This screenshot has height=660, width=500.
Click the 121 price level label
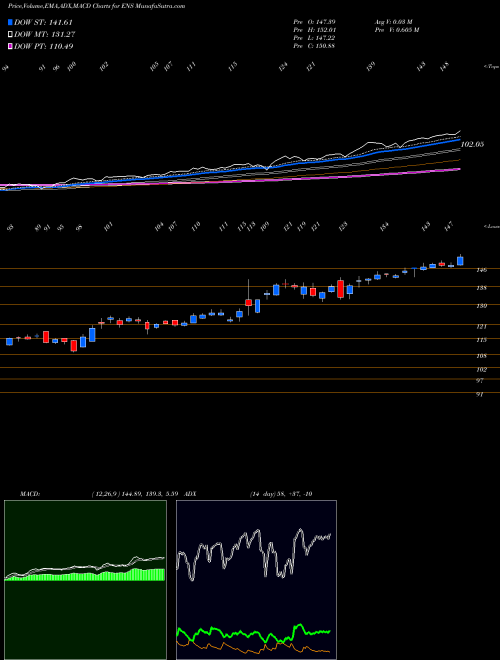(x=482, y=326)
